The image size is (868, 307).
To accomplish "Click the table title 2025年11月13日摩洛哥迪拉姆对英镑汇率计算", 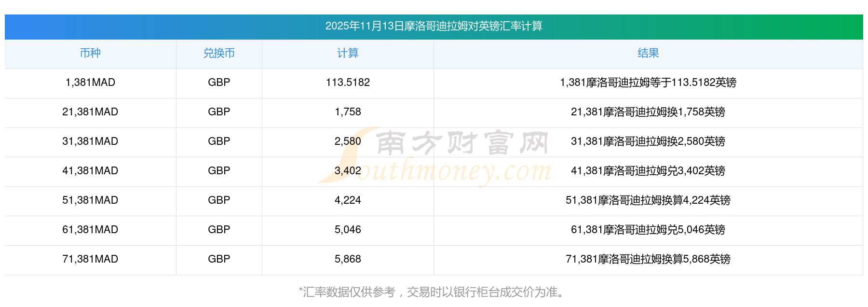I will [x=434, y=26].
